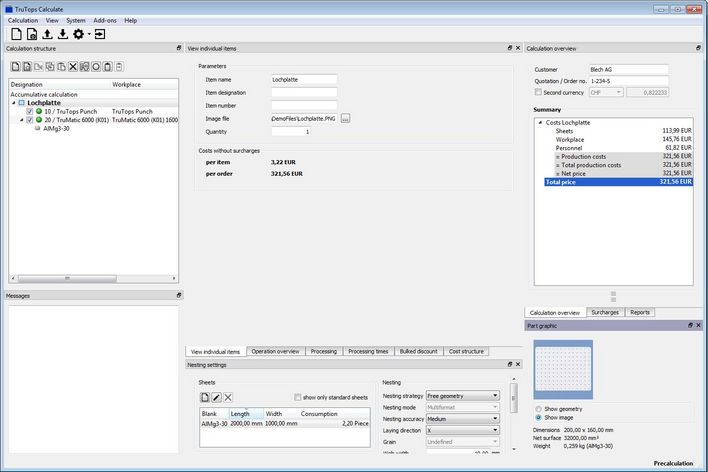This screenshot has height=472, width=708.
Task: Switch to the Processing times tab
Action: point(369,352)
